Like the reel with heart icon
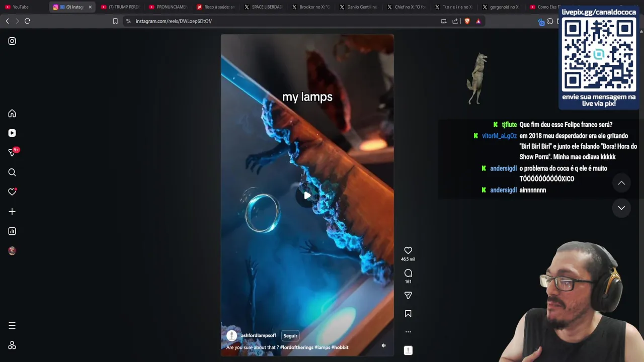Image resolution: width=644 pixels, height=362 pixels. pos(408,250)
